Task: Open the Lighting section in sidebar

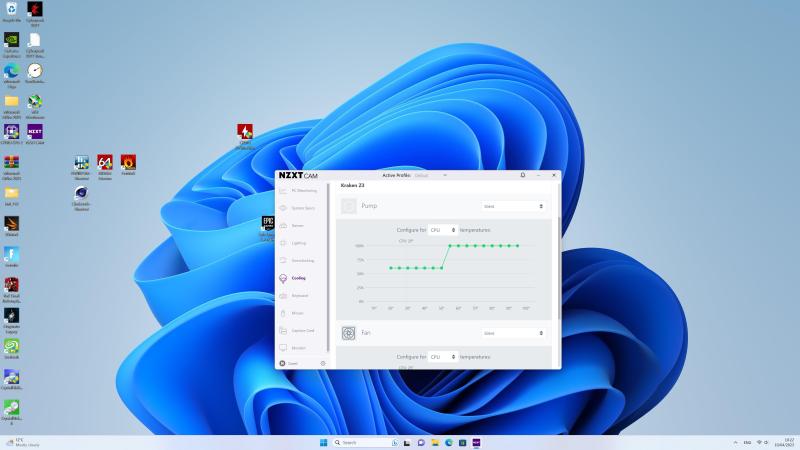Action: (x=298, y=242)
